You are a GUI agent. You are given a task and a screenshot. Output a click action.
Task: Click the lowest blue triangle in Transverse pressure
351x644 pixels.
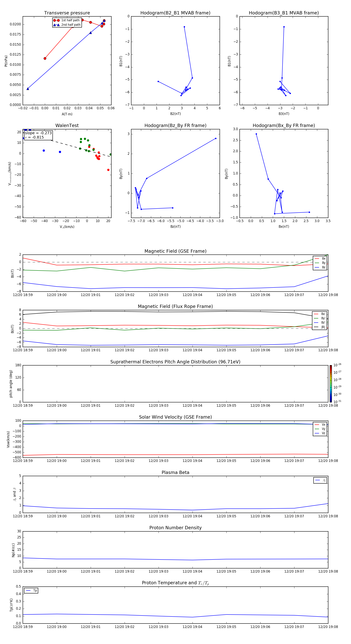point(28,89)
